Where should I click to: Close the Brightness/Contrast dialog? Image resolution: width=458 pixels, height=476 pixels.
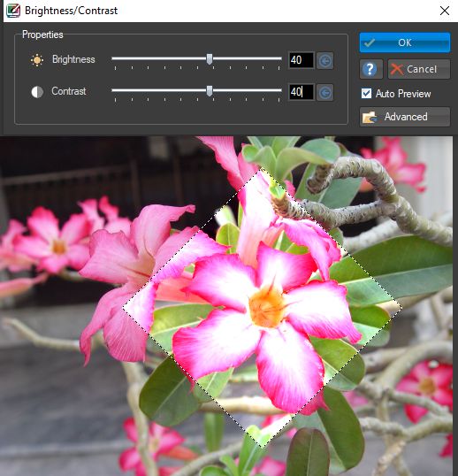445,11
